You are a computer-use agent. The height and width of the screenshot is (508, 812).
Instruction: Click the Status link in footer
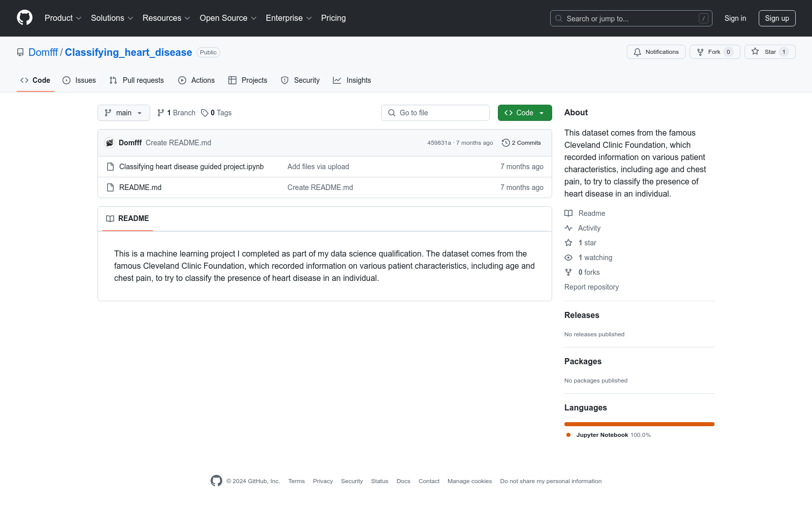point(380,481)
